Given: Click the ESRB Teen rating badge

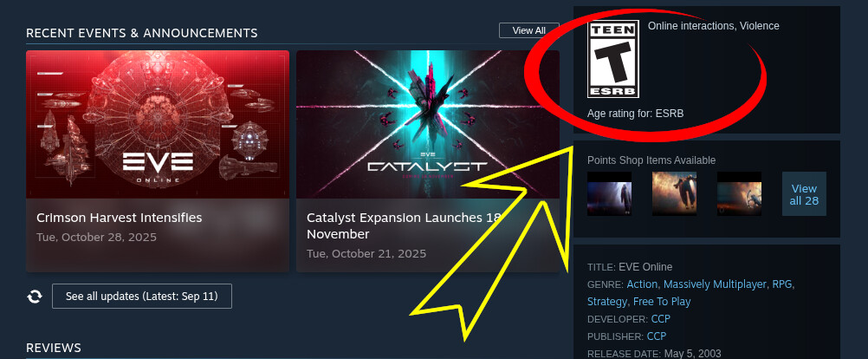Looking at the screenshot, I should click(612, 59).
